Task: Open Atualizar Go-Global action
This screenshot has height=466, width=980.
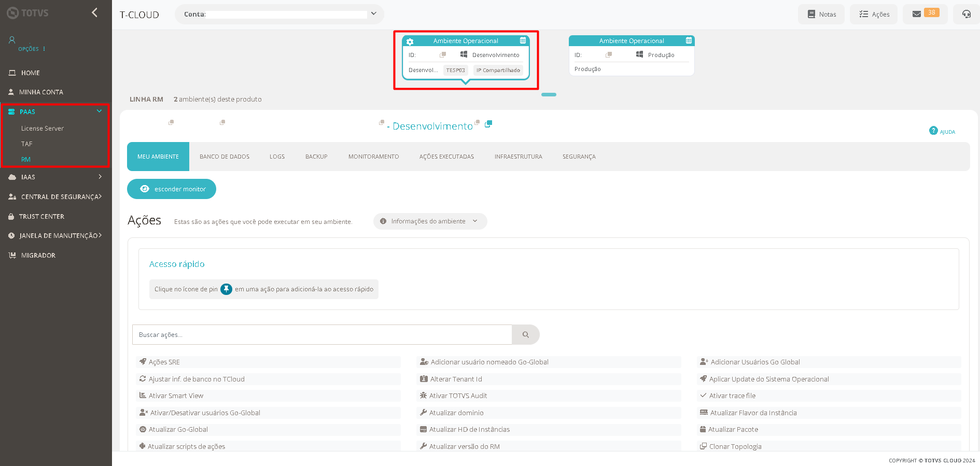Action: tap(269, 430)
